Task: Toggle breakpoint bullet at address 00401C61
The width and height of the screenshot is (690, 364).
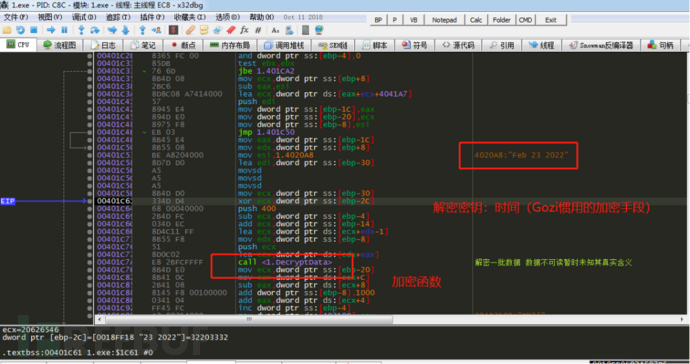Action: (90, 201)
